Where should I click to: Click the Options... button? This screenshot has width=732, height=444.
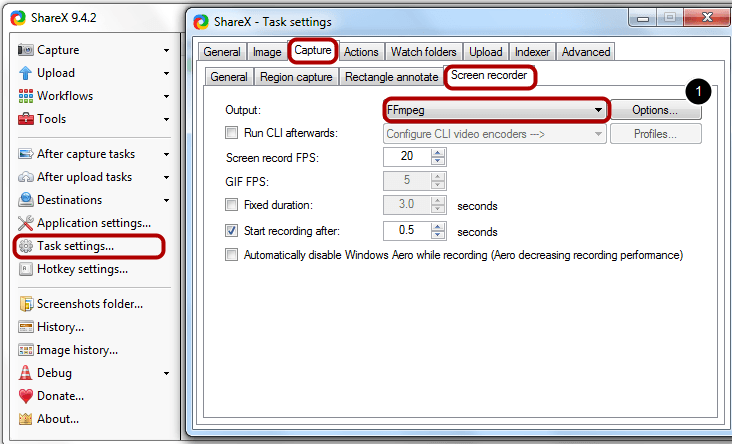click(x=653, y=110)
